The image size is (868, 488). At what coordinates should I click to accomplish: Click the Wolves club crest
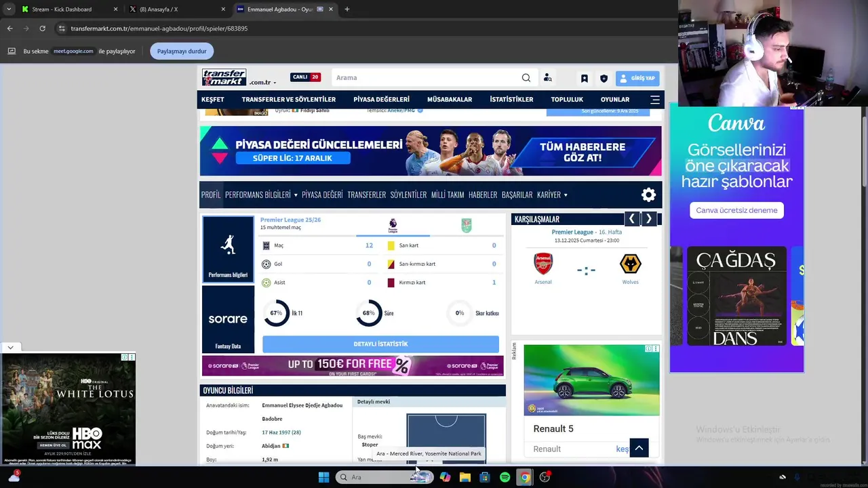click(631, 263)
